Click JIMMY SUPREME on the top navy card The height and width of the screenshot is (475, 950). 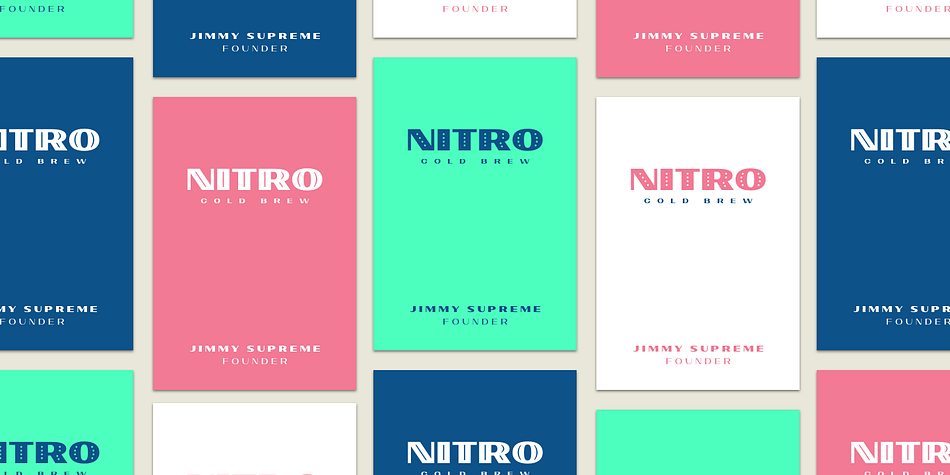[255, 36]
